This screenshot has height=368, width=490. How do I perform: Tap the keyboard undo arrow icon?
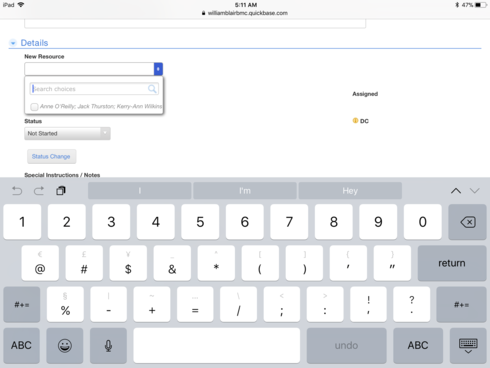[17, 191]
